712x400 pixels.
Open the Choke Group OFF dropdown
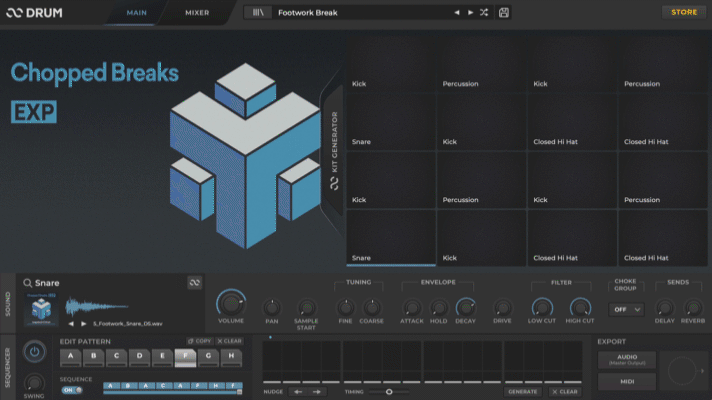click(x=626, y=310)
